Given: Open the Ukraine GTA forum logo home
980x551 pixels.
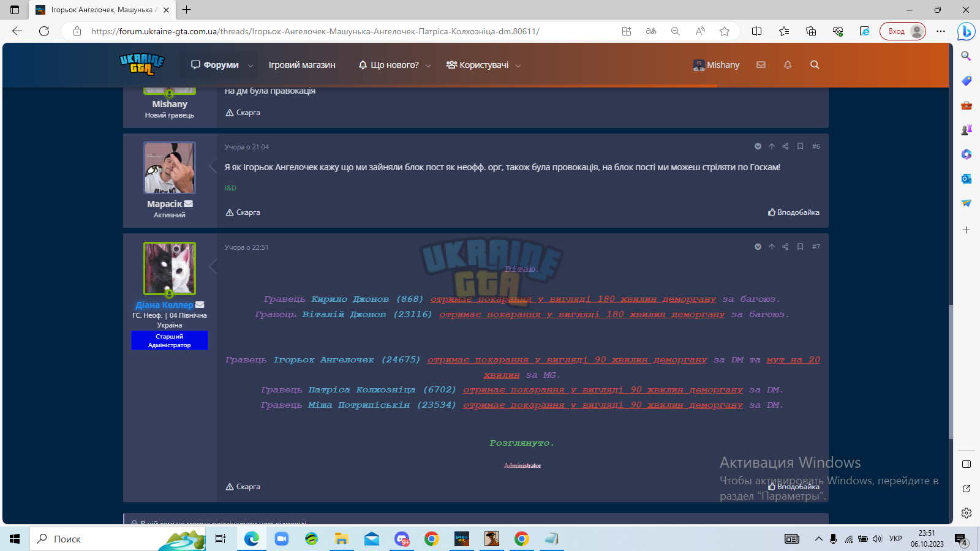Looking at the screenshot, I should pos(142,64).
